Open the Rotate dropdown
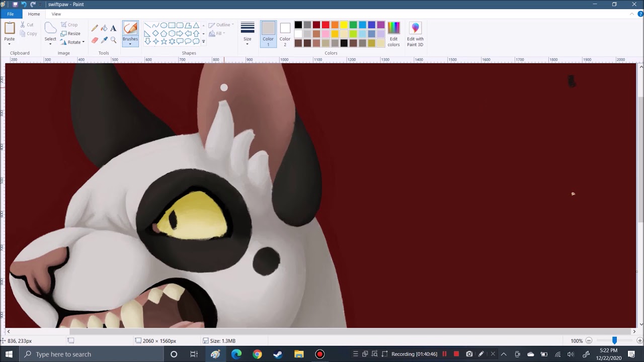 [72, 42]
